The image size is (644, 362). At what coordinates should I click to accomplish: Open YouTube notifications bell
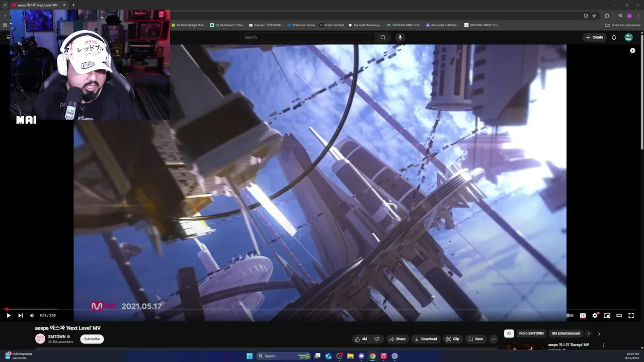tap(614, 37)
